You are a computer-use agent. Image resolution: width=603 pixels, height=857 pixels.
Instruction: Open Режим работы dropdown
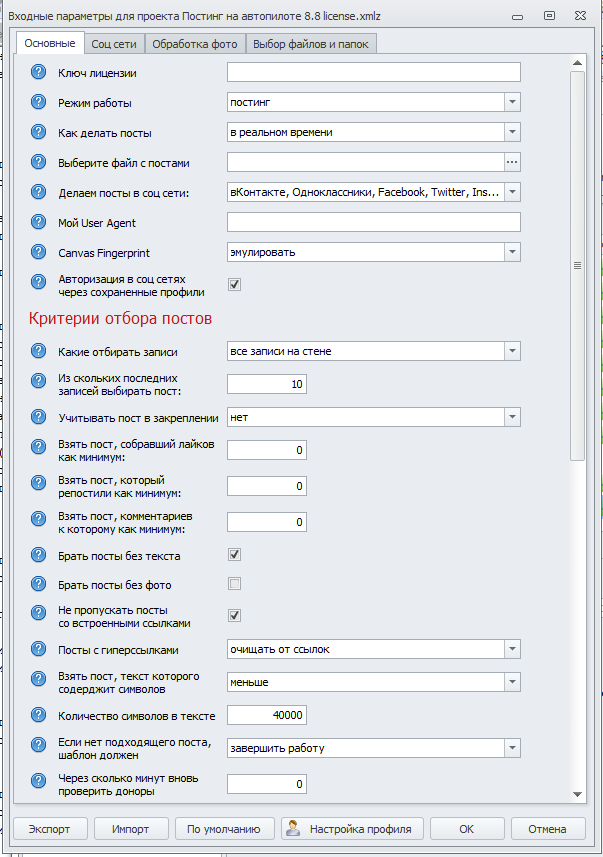[x=511, y=102]
